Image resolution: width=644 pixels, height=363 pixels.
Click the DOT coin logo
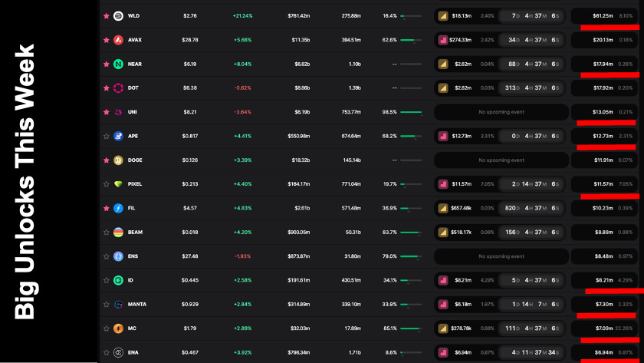point(118,88)
